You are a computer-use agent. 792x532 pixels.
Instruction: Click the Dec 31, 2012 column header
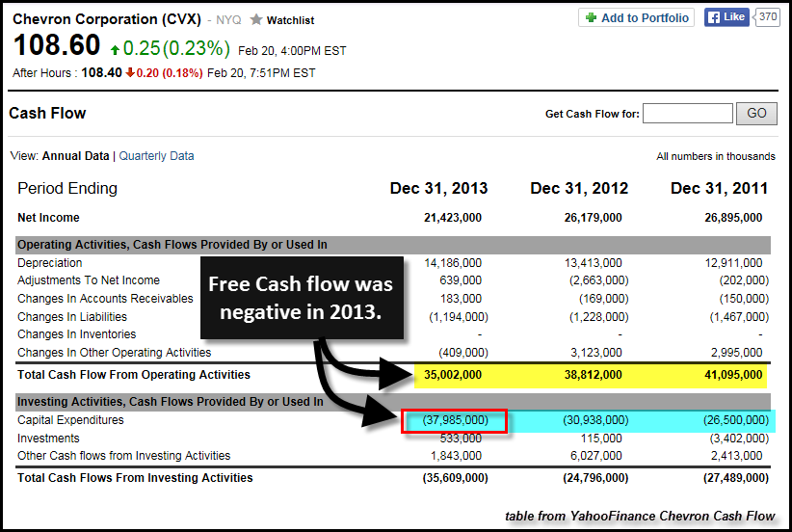pyautogui.click(x=579, y=189)
